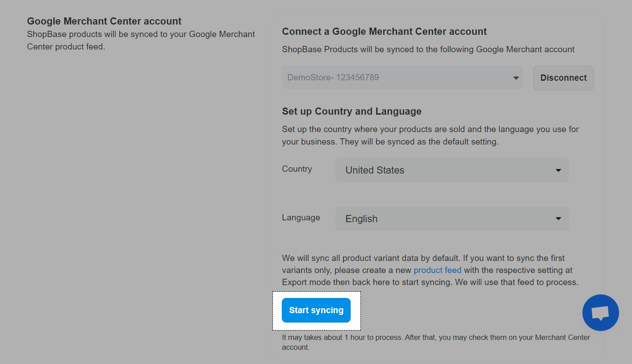Click the Language field label
632x364 pixels.
pyautogui.click(x=301, y=218)
